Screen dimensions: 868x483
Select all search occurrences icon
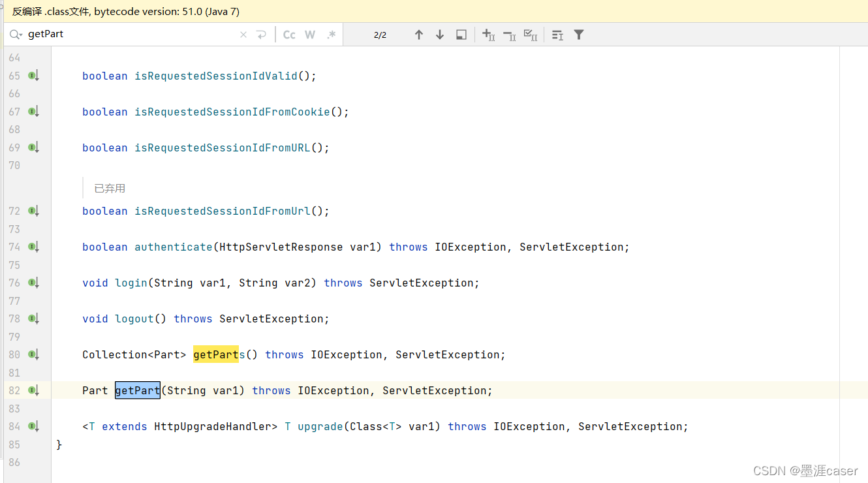(531, 34)
